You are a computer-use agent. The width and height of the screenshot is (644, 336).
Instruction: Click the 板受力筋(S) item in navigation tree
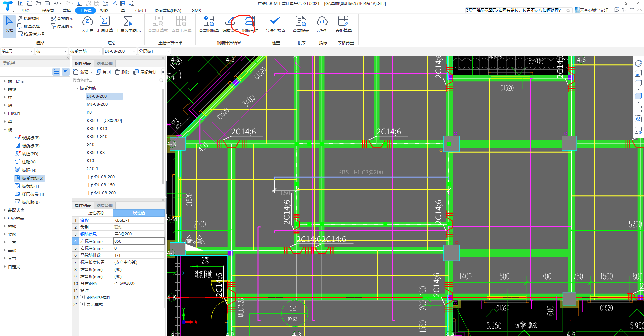pos(30,178)
